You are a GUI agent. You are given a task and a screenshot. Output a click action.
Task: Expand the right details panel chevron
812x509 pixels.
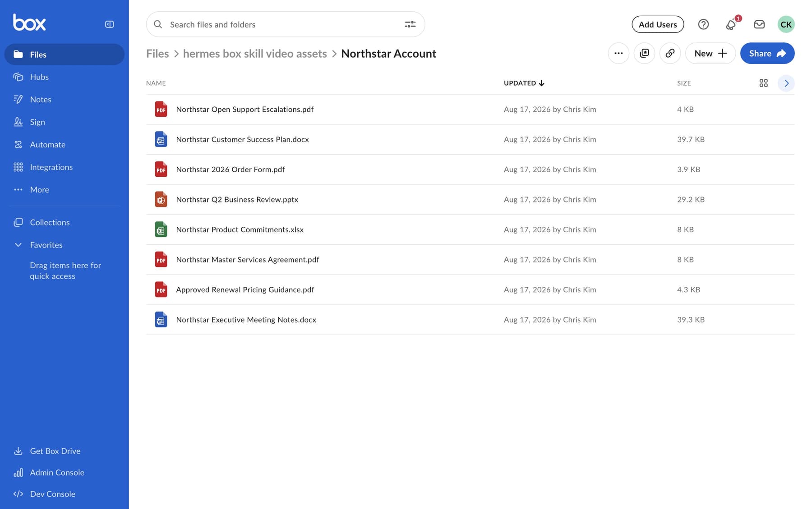point(786,83)
